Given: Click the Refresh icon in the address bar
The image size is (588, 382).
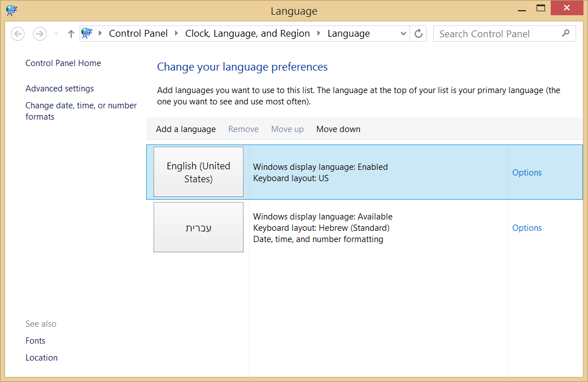Looking at the screenshot, I should [418, 33].
